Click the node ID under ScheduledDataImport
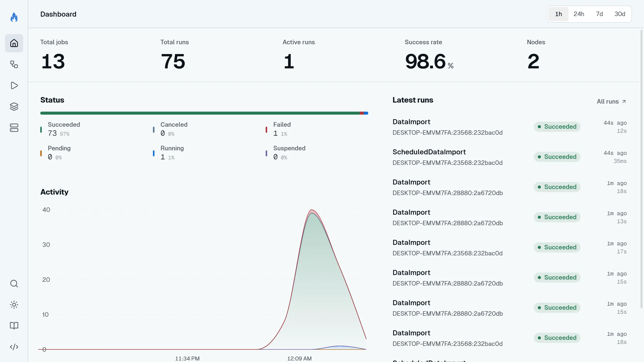The height and width of the screenshot is (362, 644). (448, 163)
